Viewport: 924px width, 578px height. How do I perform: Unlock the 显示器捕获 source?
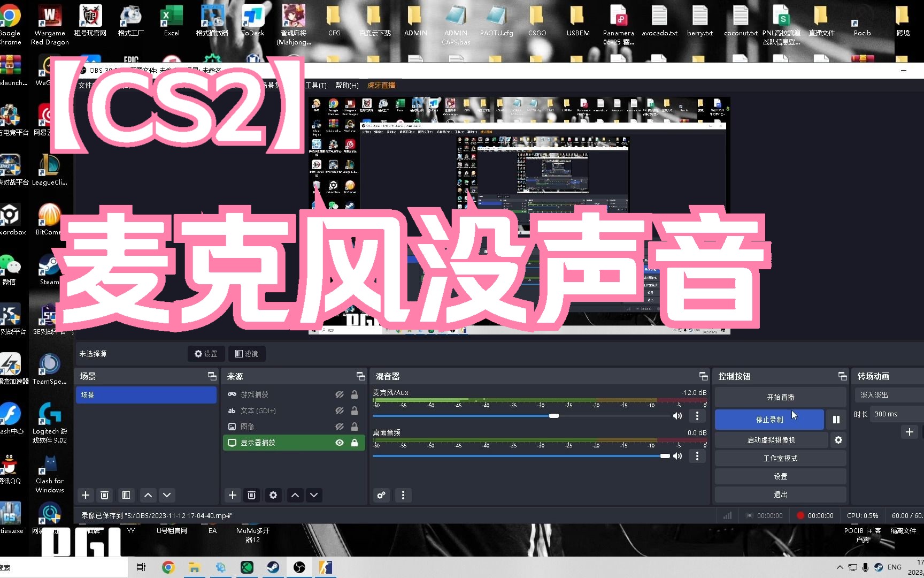point(355,443)
